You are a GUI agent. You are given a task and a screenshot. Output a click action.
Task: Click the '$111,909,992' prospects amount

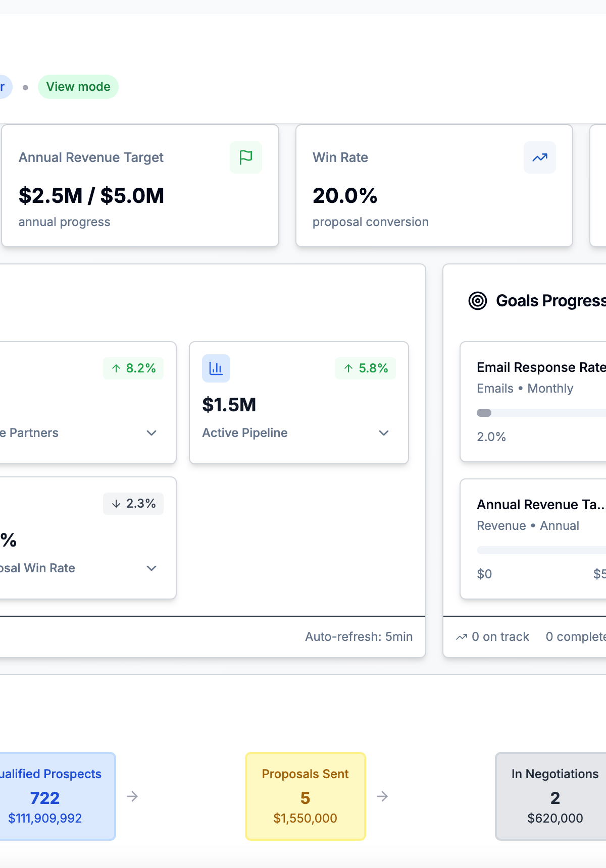click(x=45, y=818)
